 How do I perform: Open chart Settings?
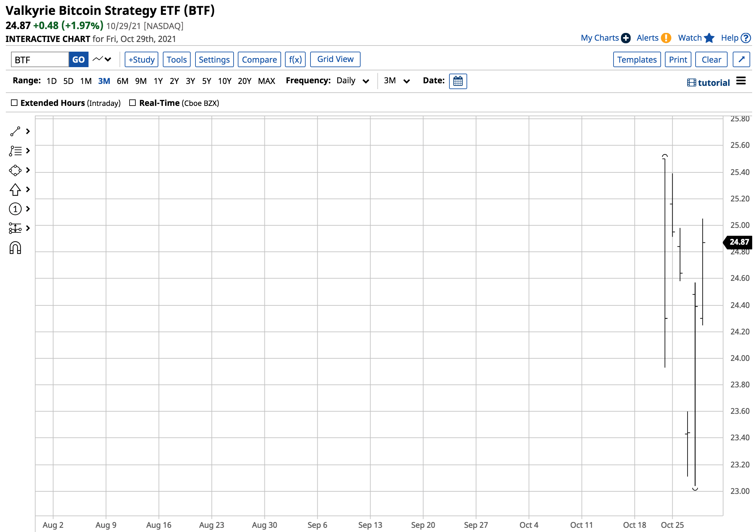[214, 59]
